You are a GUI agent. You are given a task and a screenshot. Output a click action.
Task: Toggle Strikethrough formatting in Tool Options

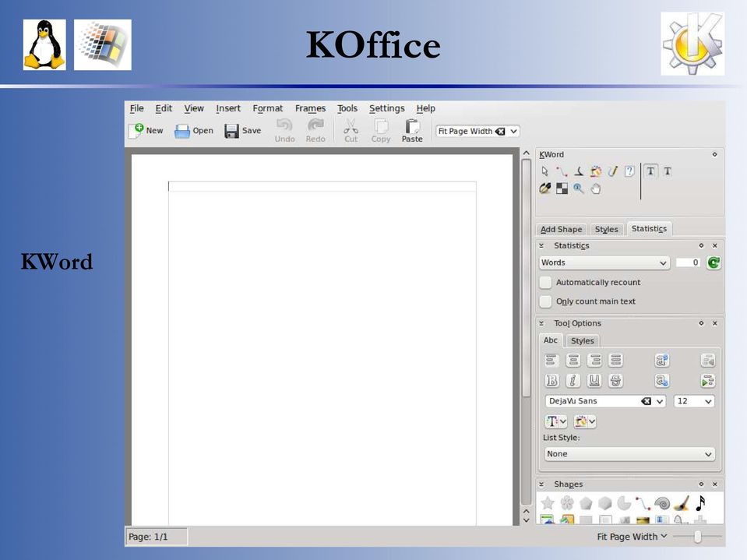[615, 381]
